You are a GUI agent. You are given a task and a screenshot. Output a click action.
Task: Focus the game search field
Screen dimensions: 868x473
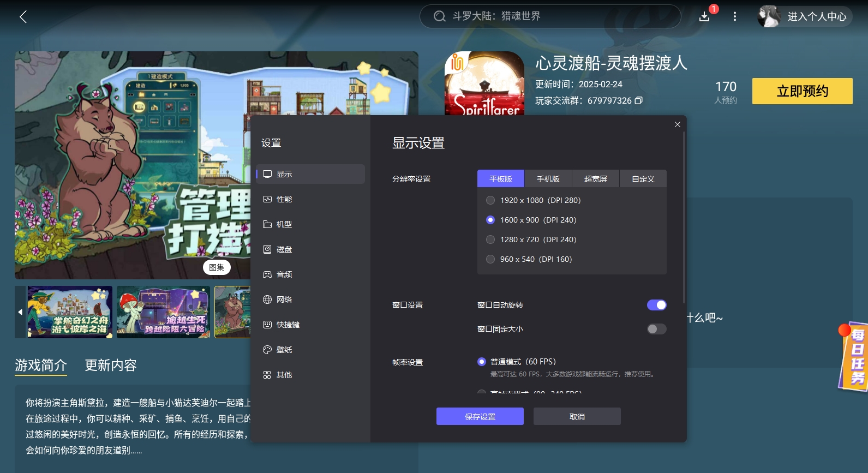(x=550, y=16)
